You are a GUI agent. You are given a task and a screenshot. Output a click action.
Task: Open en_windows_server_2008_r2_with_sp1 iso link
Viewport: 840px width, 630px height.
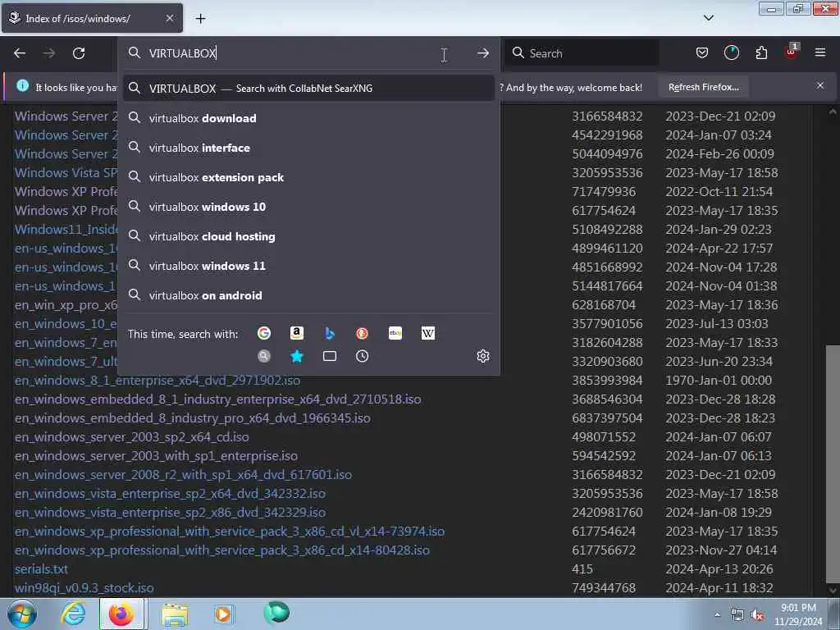pyautogui.click(x=183, y=475)
